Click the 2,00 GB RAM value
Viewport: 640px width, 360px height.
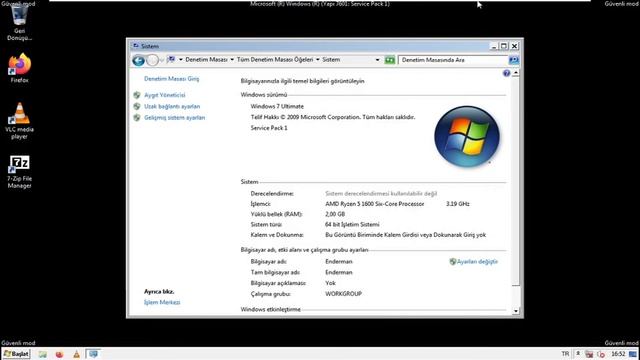[335, 214]
